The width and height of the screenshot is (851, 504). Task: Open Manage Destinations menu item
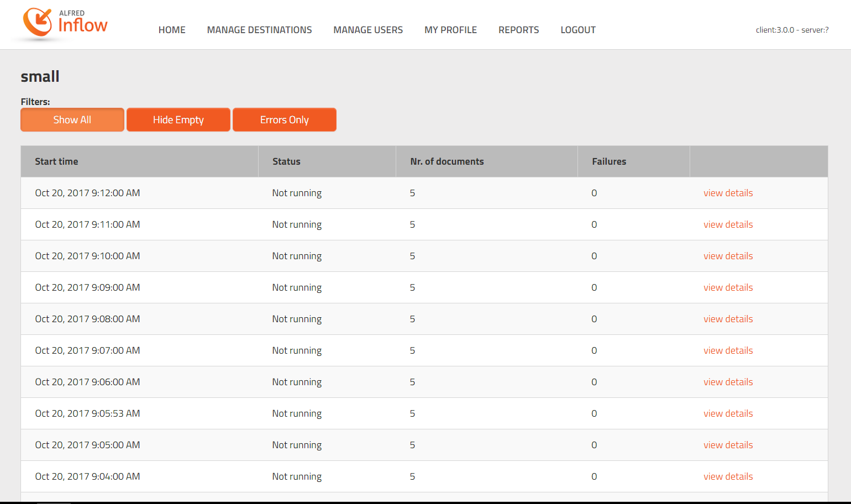(x=259, y=30)
